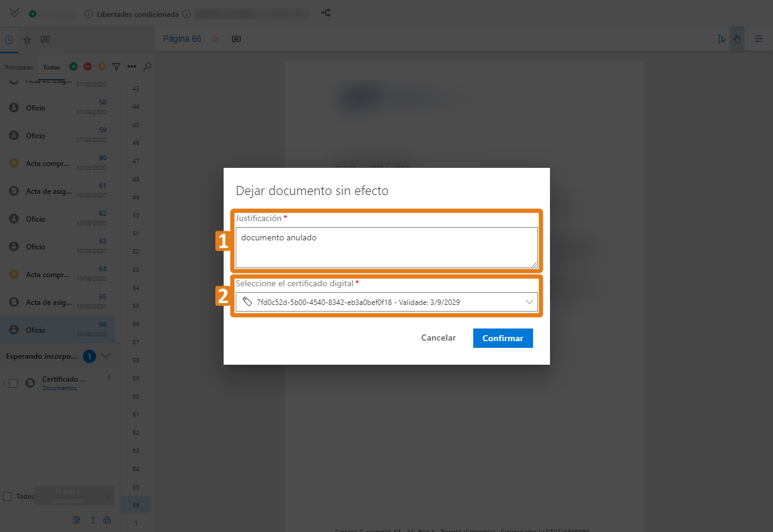773x532 pixels.
Task: Click the green add document icon in the sidebar toolbar
Action: [x=73, y=66]
